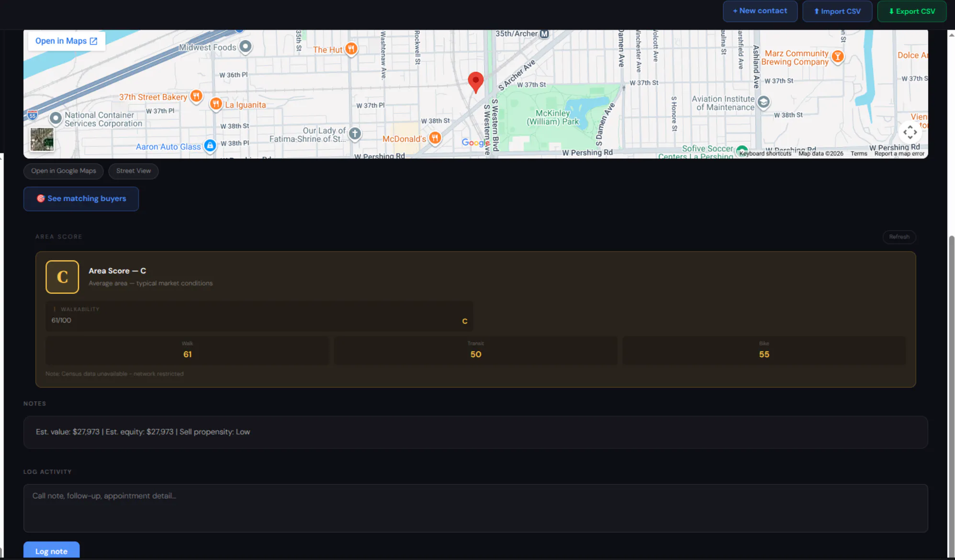The height and width of the screenshot is (560, 955).
Task: Click the Sofive Soccer Centers marker
Action: click(x=742, y=151)
